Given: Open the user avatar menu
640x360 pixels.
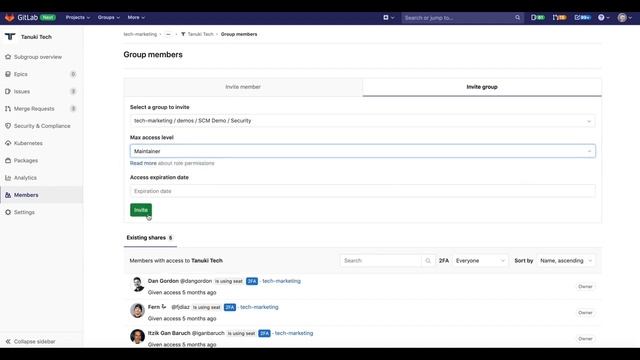Looking at the screenshot, I should point(624,18).
